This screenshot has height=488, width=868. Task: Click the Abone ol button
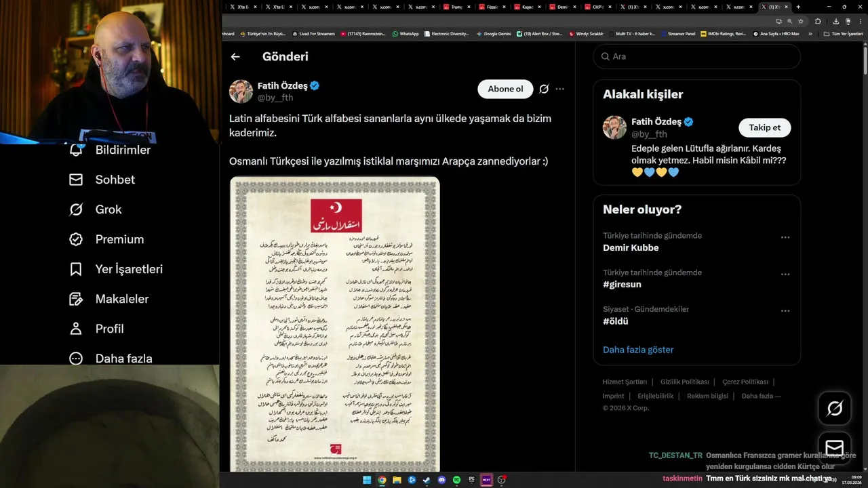505,89
